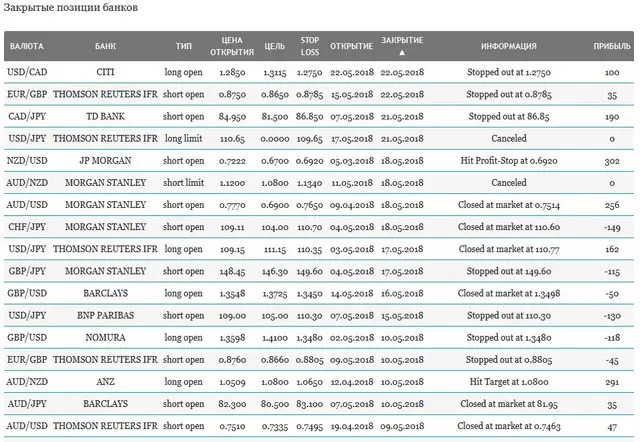Click 'Closed at market at 0.7514'
Image resolution: width=640 pixels, height=442 pixels.
coord(509,205)
